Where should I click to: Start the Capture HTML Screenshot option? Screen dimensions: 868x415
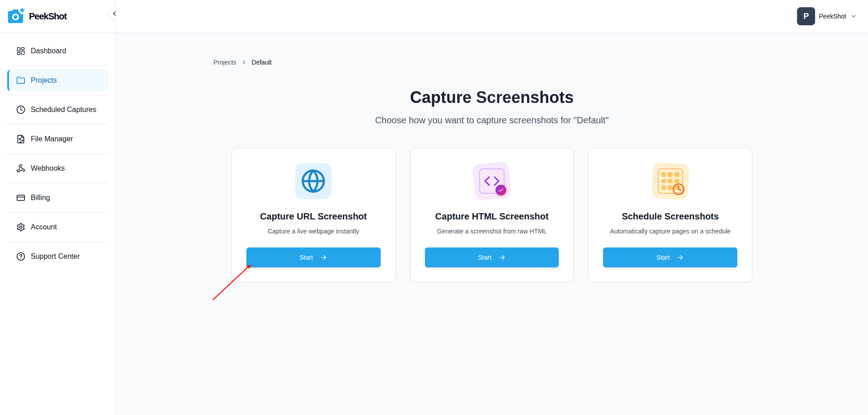pos(491,257)
